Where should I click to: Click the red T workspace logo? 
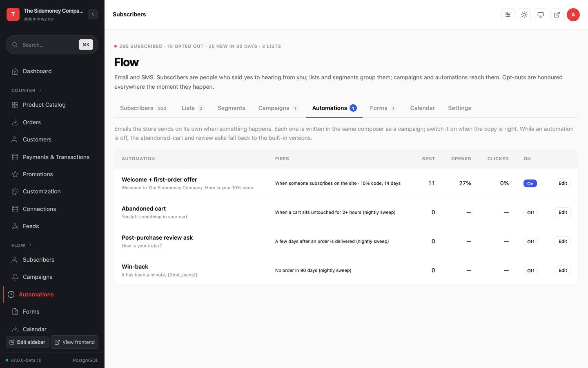[13, 14]
